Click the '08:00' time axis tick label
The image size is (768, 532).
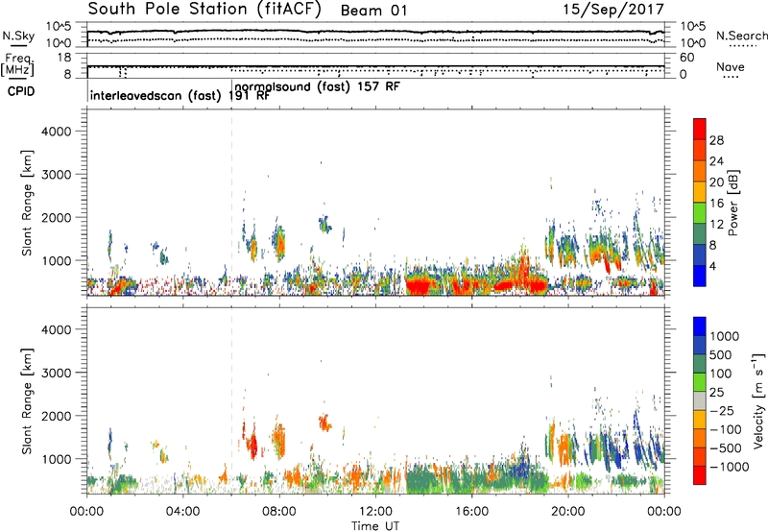[x=279, y=512]
